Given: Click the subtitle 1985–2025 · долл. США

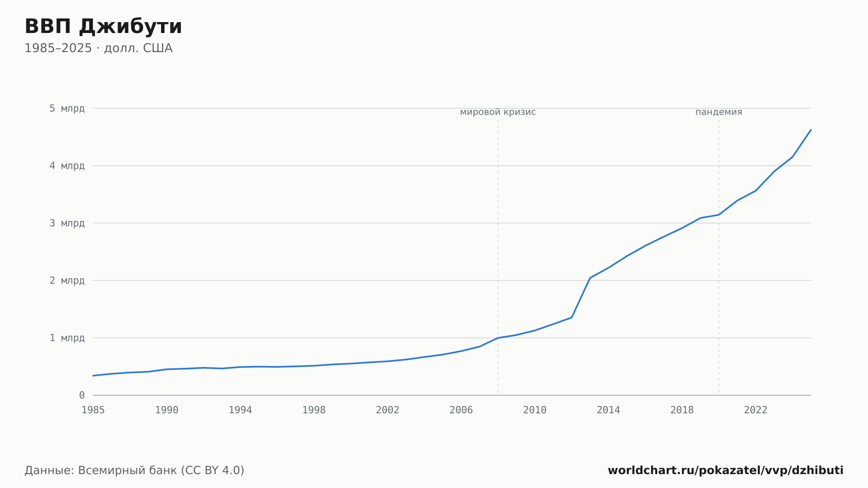Looking at the screenshot, I should [x=99, y=48].
